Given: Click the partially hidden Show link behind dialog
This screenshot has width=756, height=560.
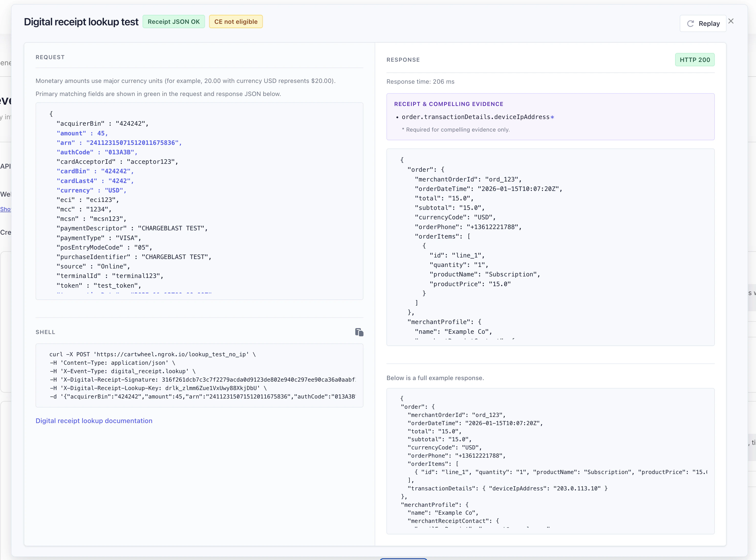Looking at the screenshot, I should pyautogui.click(x=5, y=209).
